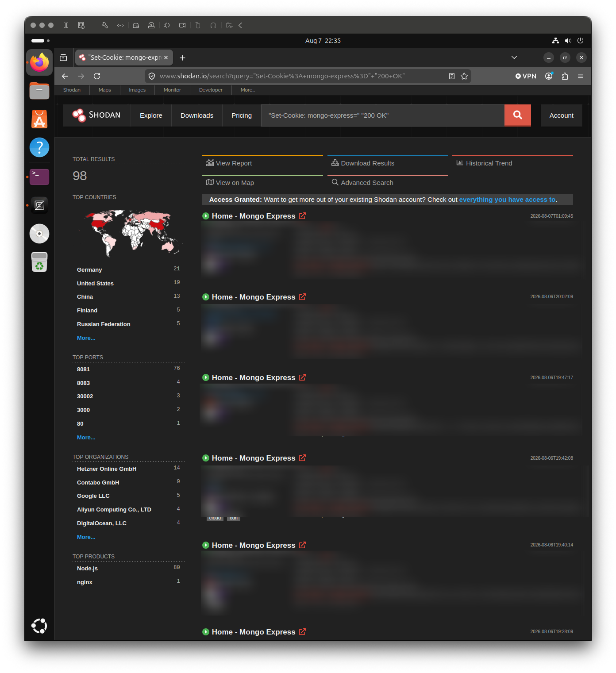Switch to the Images top link
This screenshot has width=616, height=673.
click(x=137, y=90)
